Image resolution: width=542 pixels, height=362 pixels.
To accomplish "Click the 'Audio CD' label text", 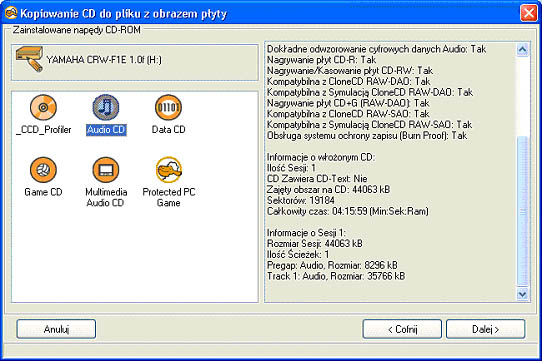I will 106,130.
